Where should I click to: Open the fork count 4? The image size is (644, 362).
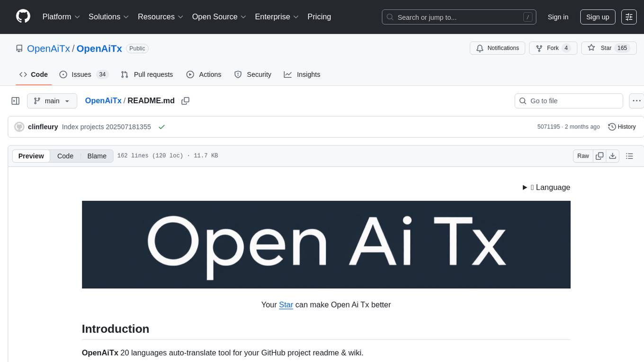point(566,48)
